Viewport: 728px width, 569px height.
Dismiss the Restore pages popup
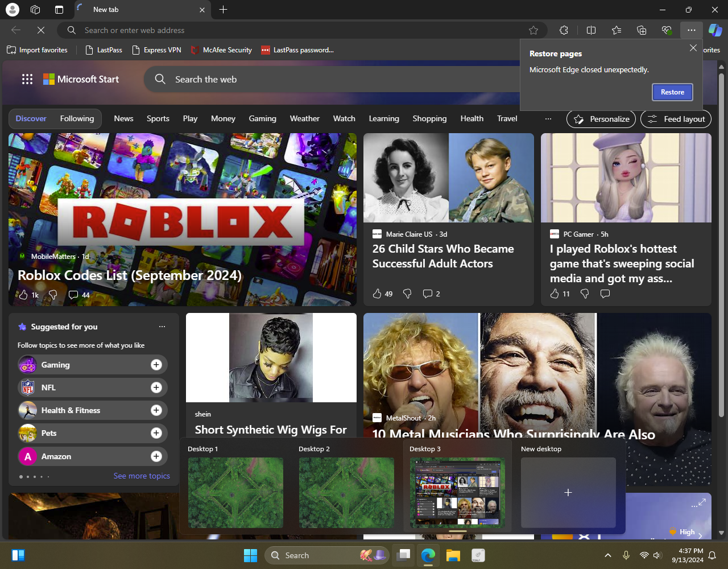(693, 48)
